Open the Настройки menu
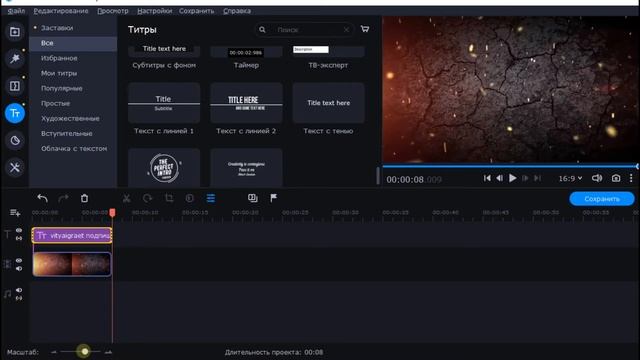 pos(154,11)
